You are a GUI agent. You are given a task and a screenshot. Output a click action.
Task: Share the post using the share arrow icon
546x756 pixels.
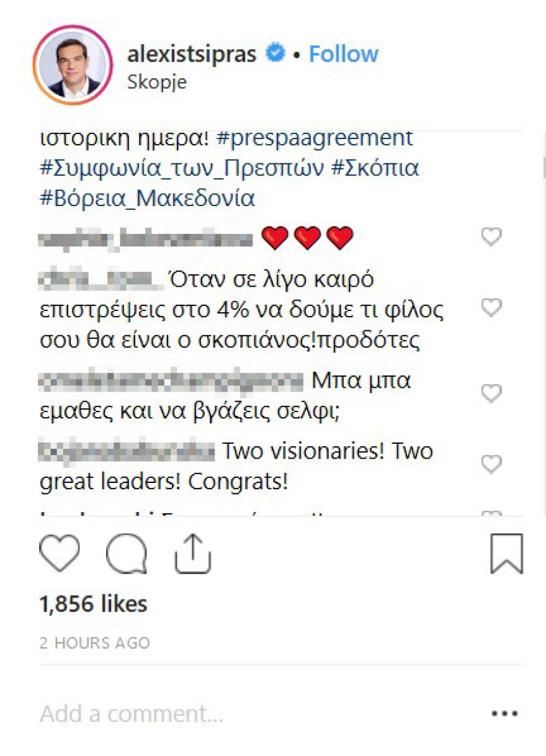[x=193, y=554]
